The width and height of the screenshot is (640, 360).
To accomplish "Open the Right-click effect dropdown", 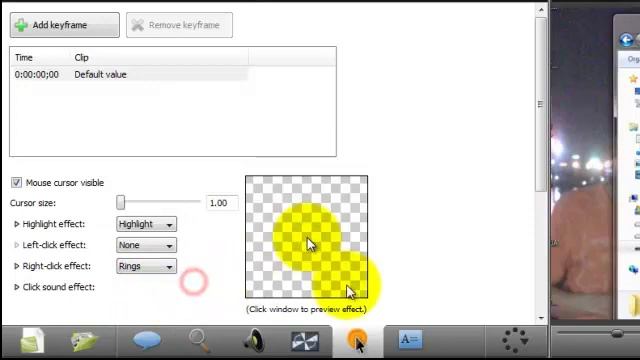I will coord(147,266).
